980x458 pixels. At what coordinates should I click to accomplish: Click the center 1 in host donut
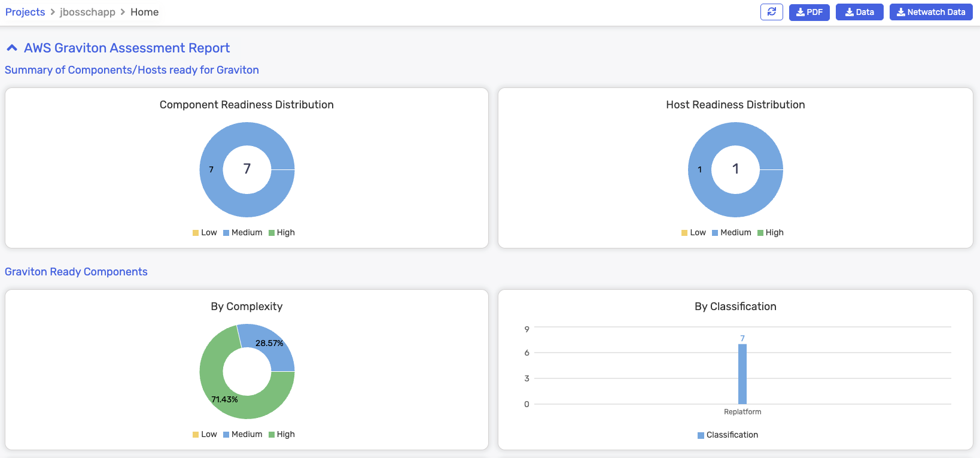(736, 169)
